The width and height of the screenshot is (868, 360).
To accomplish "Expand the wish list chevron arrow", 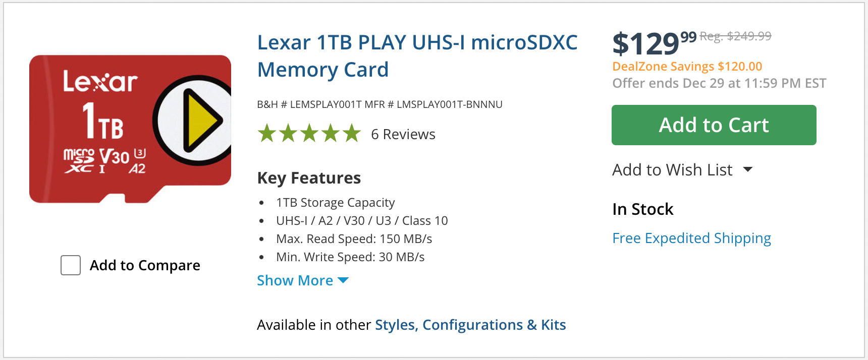I will (749, 170).
